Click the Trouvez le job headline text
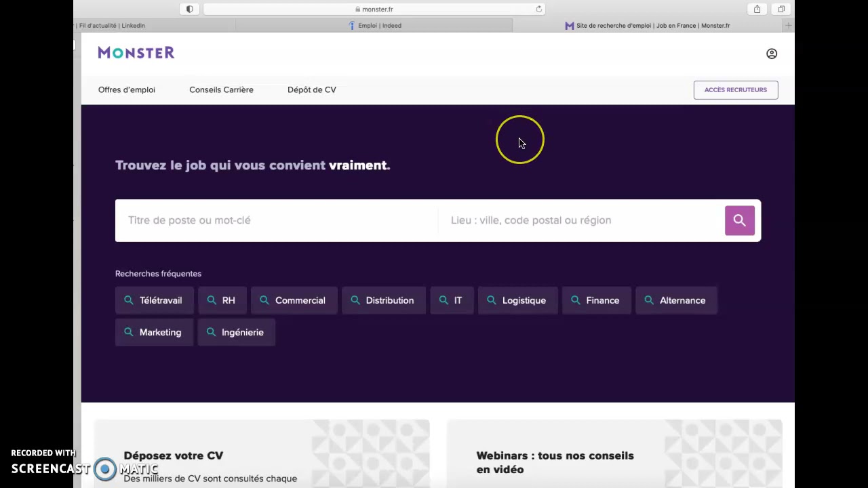Image resolution: width=868 pixels, height=488 pixels. pos(253,165)
